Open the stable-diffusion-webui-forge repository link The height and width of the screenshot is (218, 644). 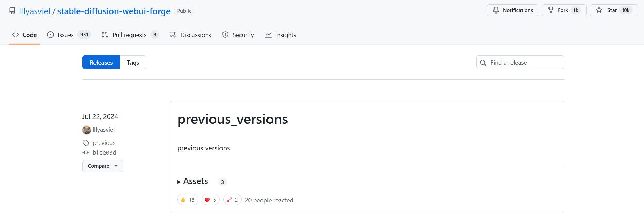(x=114, y=11)
